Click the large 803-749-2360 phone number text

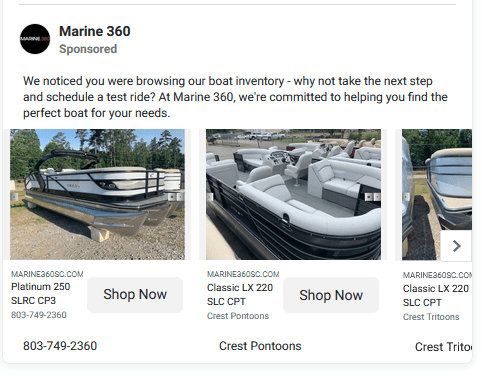pos(60,346)
